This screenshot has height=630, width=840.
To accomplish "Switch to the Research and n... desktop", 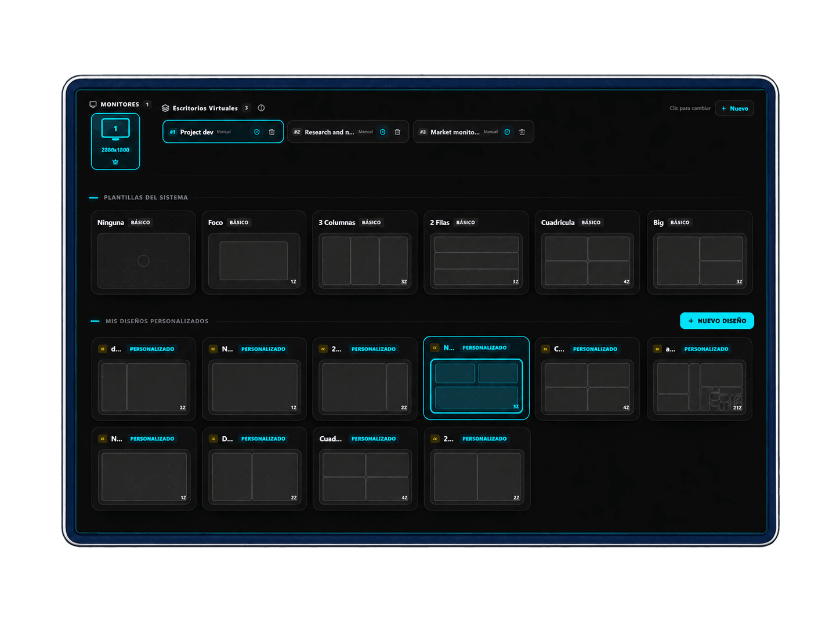I will (348, 132).
